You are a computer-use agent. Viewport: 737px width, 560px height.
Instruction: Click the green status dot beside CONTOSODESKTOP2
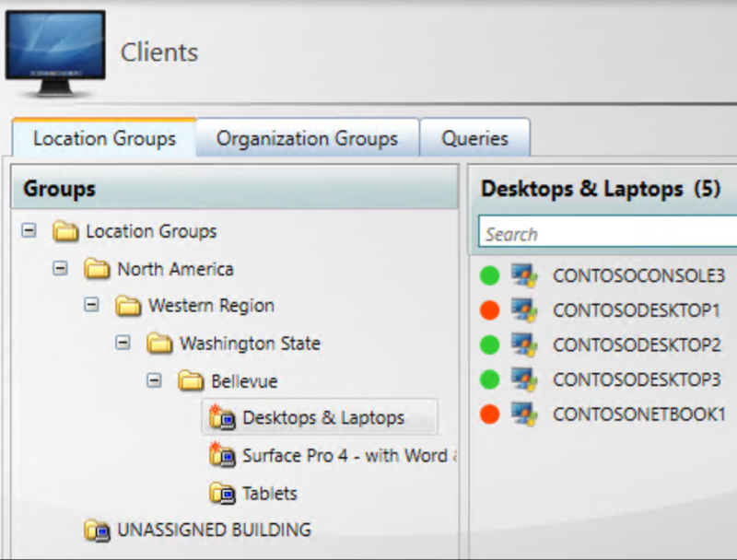[x=490, y=344]
